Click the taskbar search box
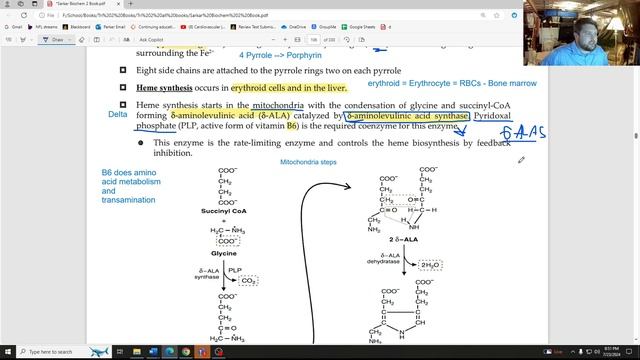This screenshot has width=640, height=360. [x=64, y=352]
